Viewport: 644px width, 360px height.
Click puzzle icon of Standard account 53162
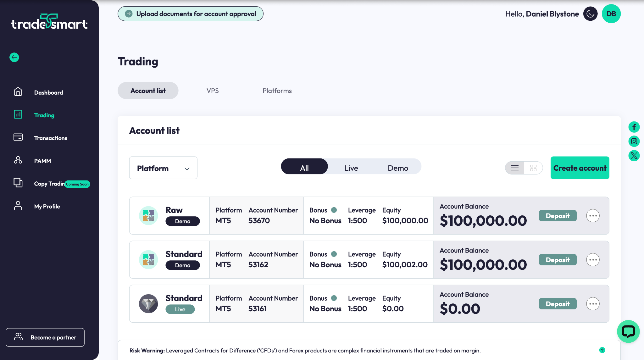(148, 260)
